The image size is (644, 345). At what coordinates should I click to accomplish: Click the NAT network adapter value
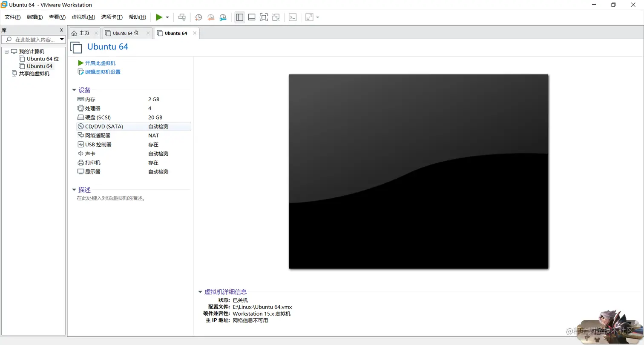tap(153, 135)
